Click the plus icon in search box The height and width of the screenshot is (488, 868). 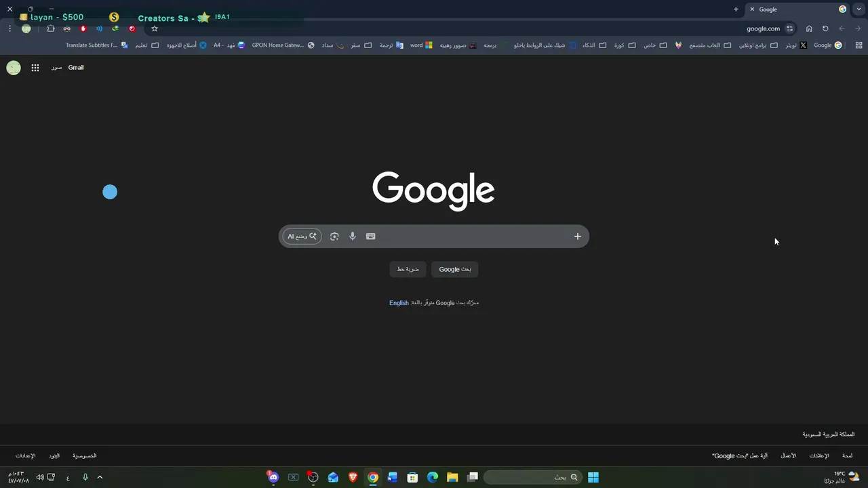pyautogui.click(x=578, y=237)
